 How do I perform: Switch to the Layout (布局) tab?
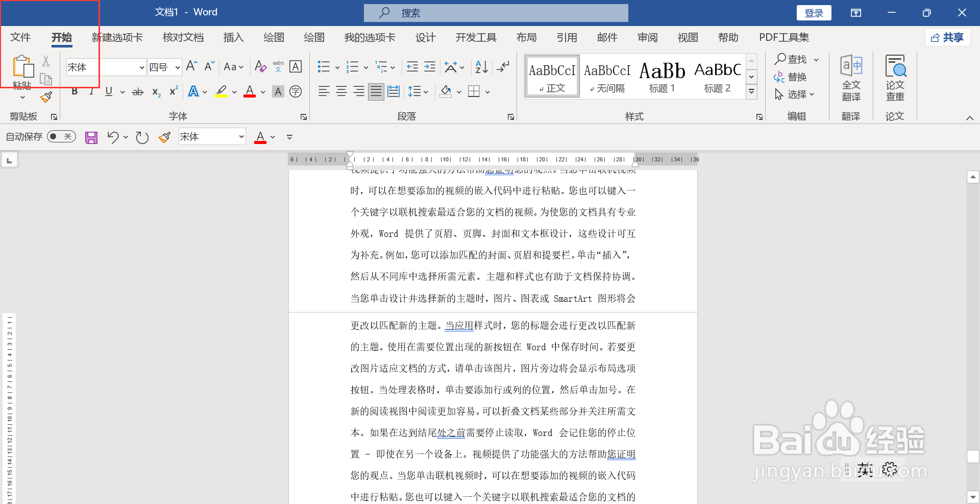(526, 37)
